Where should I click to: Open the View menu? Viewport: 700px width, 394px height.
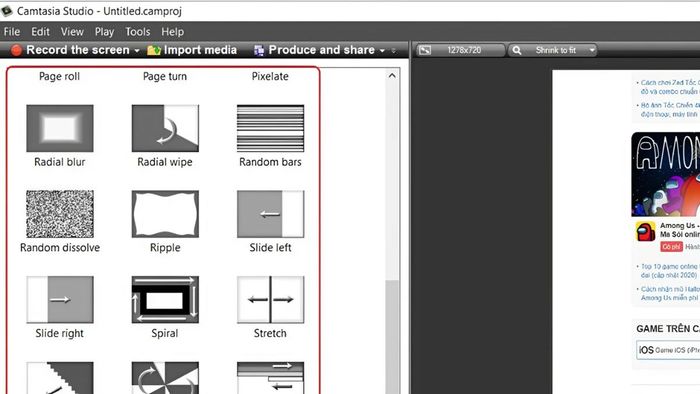click(72, 32)
